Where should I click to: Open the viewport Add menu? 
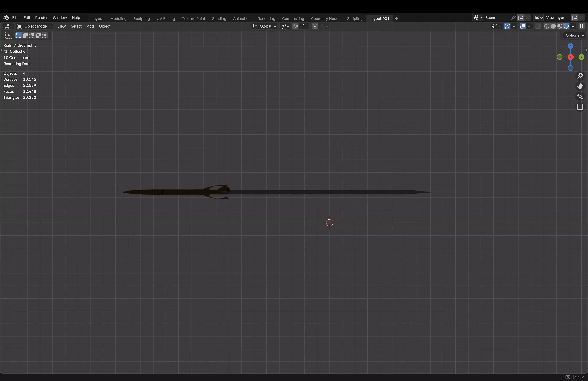coord(90,26)
